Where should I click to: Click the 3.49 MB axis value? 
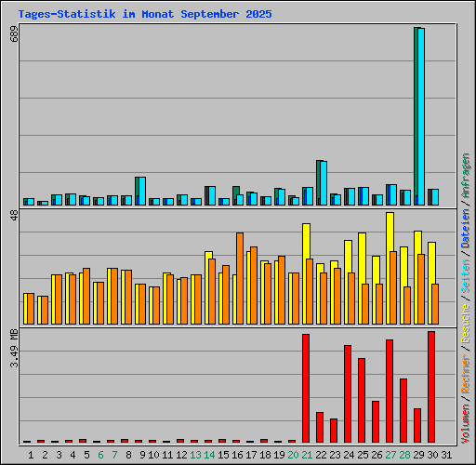[14, 348]
